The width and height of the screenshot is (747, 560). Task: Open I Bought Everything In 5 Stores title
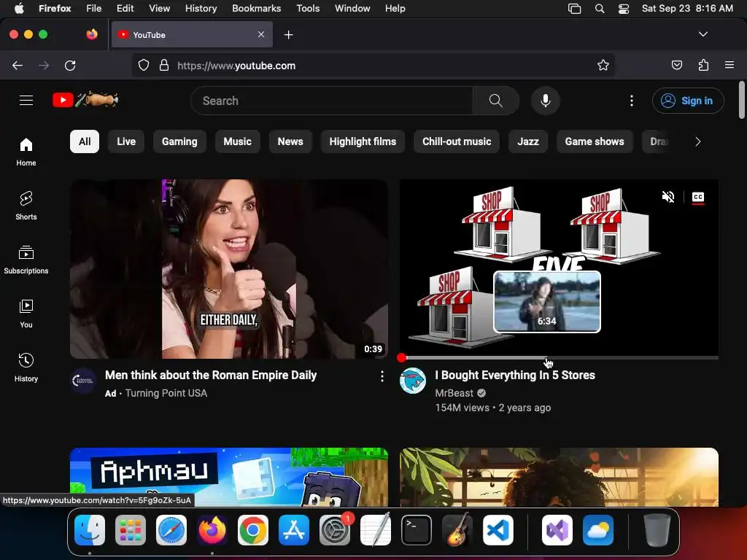click(515, 376)
